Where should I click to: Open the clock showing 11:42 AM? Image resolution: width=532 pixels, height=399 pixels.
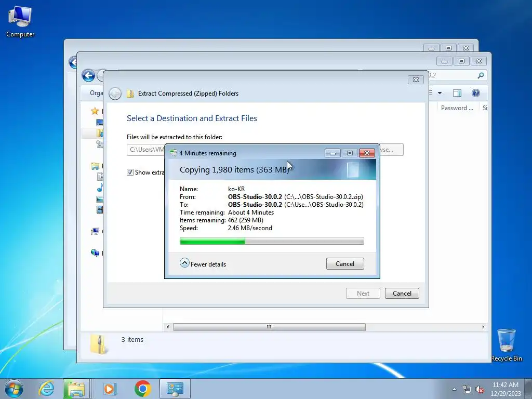click(505, 389)
